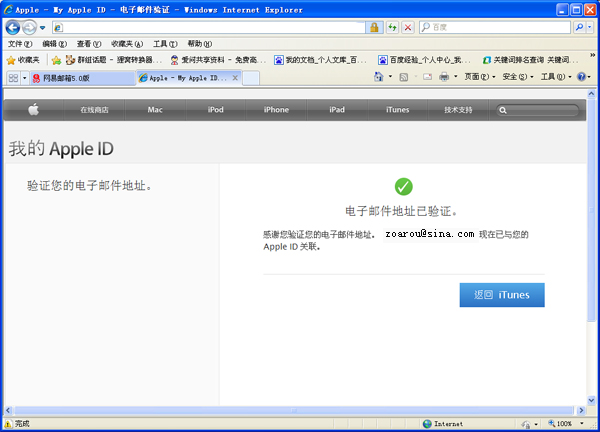Open the 我的文档_个人文库 bookmark
600x432 pixels.
(x=321, y=60)
